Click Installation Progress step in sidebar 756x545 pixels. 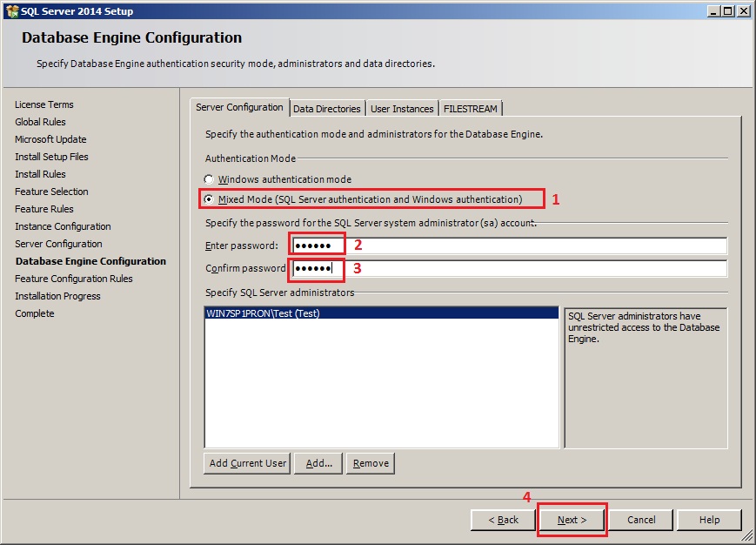click(58, 296)
